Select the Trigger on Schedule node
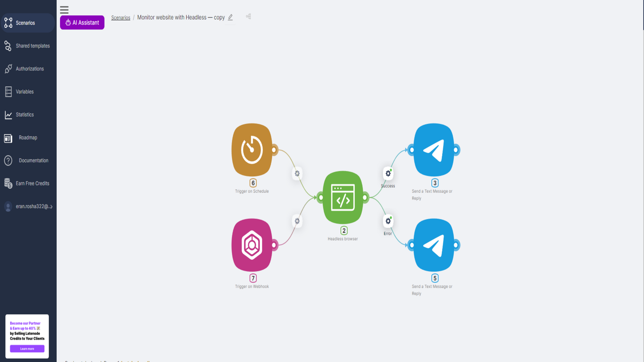 tap(252, 150)
